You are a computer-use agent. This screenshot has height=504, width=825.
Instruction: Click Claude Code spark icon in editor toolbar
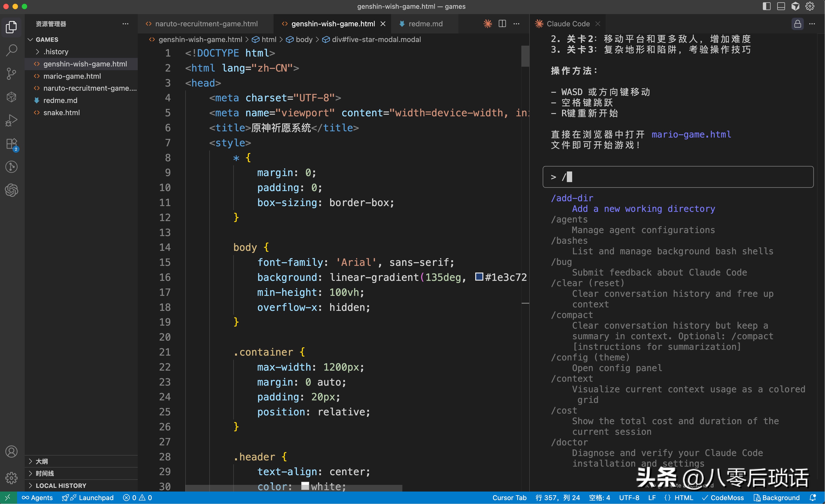click(488, 24)
